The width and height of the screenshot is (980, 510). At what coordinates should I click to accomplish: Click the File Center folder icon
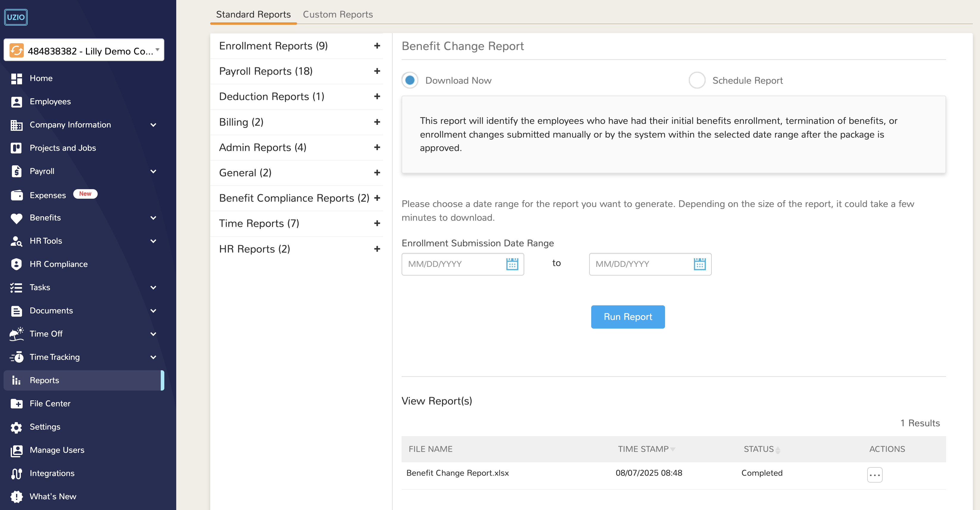pos(16,403)
